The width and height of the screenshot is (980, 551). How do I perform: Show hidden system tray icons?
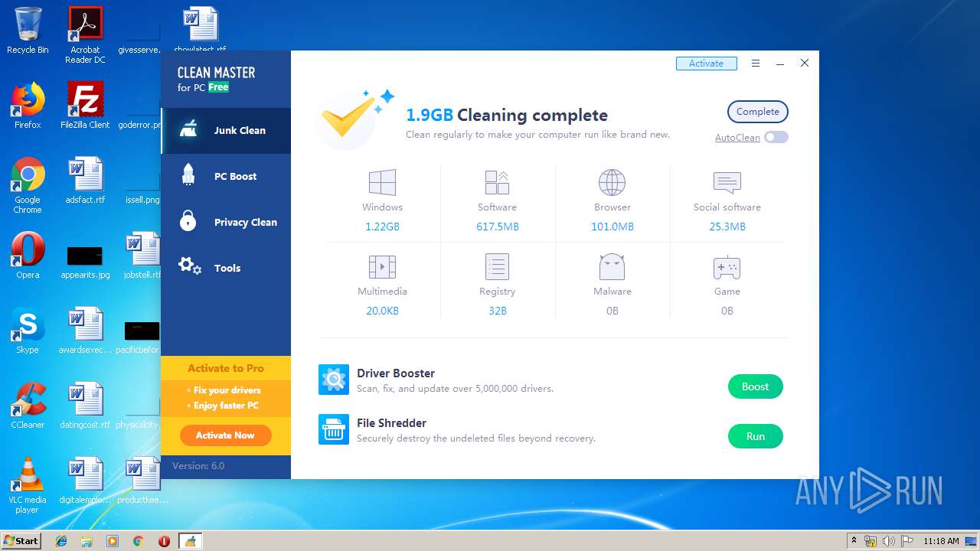tap(854, 541)
